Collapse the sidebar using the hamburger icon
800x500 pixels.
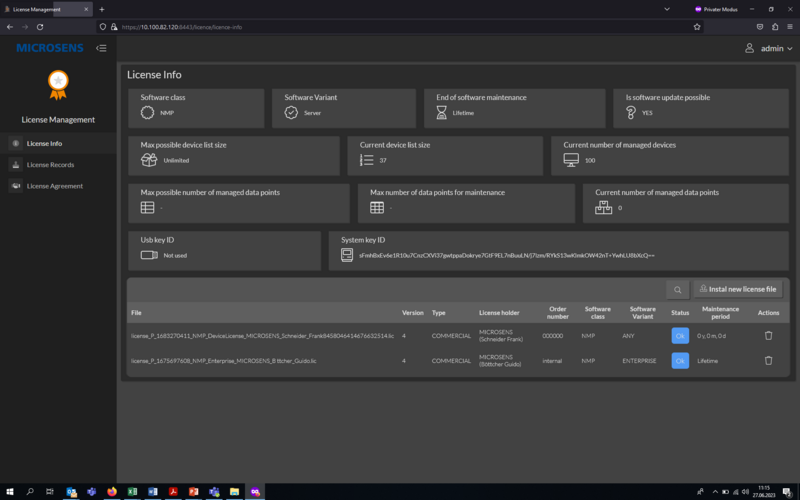[101, 48]
